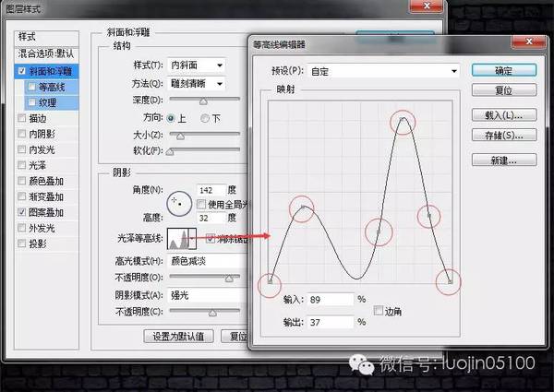
Task: Enable the 光泽 checkbox
Action: tap(22, 165)
